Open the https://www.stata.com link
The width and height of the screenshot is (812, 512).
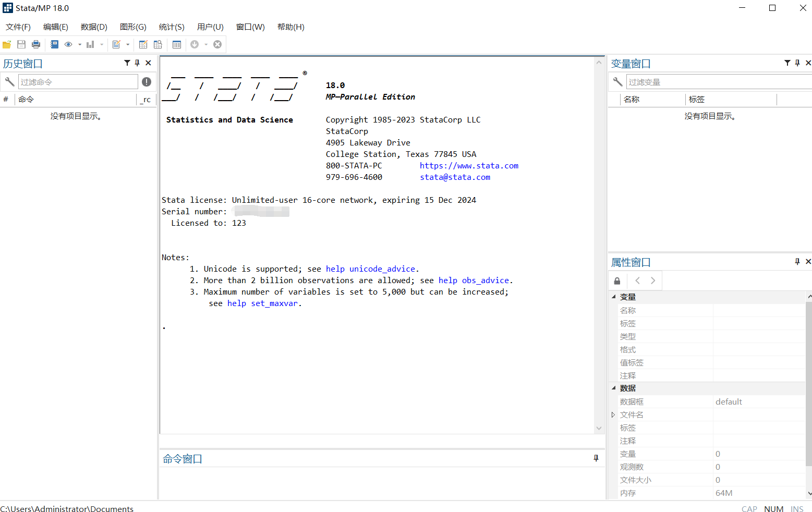(469, 166)
